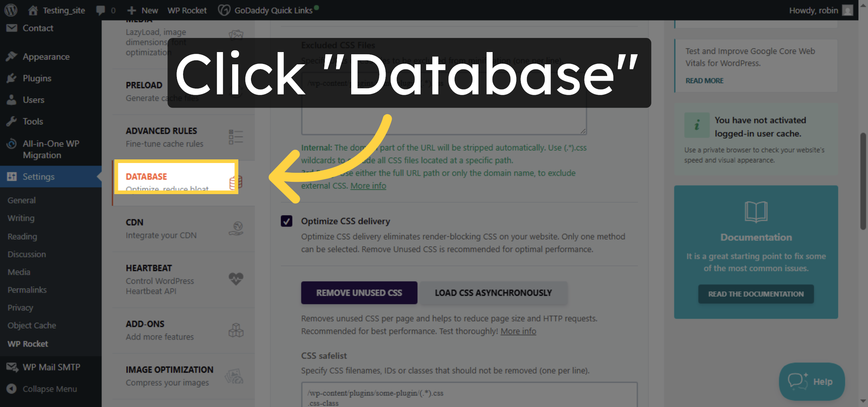Open the Howdy, robin account menu

point(814,10)
